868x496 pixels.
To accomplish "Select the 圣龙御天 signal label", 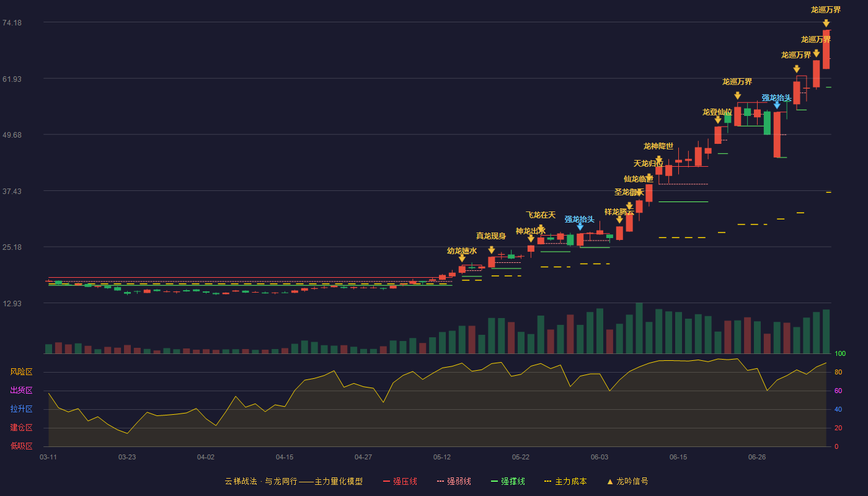I will point(629,192).
